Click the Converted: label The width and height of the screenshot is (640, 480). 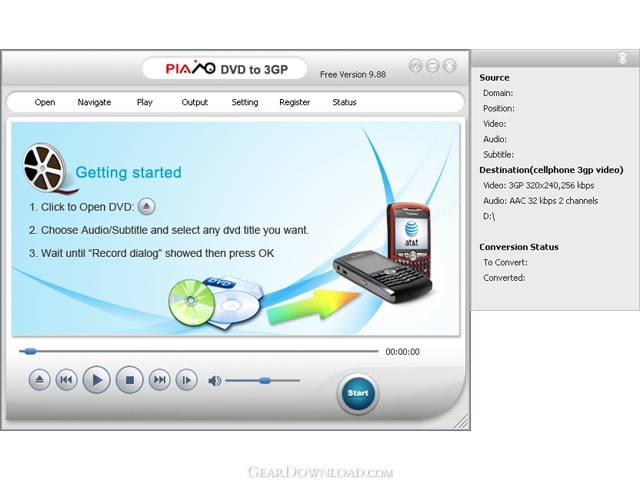pos(504,278)
